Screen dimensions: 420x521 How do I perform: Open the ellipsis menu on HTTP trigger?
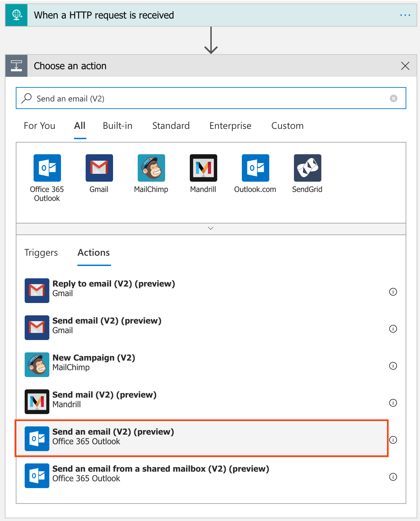click(x=405, y=15)
